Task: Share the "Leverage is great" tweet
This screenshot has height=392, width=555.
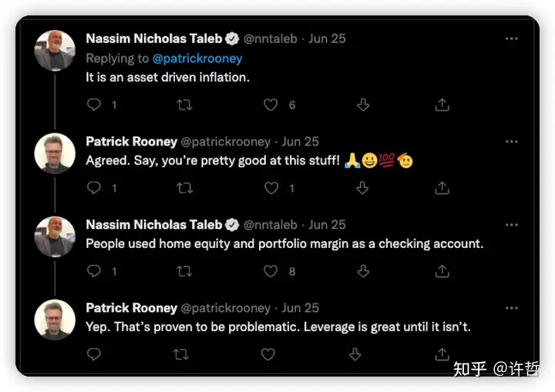Action: tap(442, 354)
